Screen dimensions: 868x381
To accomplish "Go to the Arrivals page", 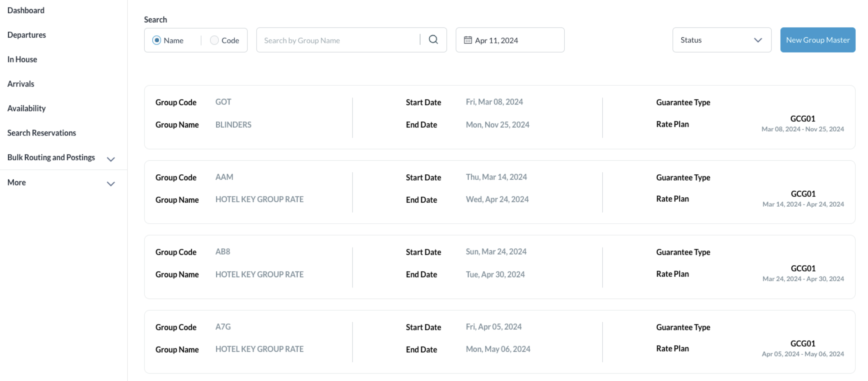I will 21,84.
